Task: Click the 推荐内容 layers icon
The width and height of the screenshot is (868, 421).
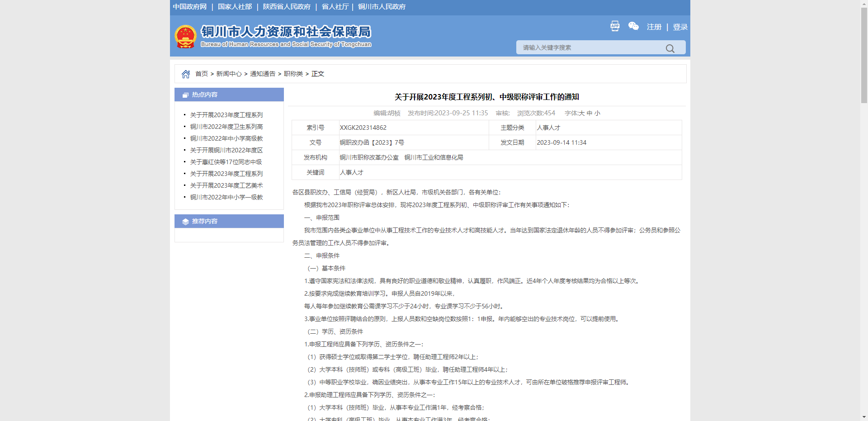Action: click(185, 222)
